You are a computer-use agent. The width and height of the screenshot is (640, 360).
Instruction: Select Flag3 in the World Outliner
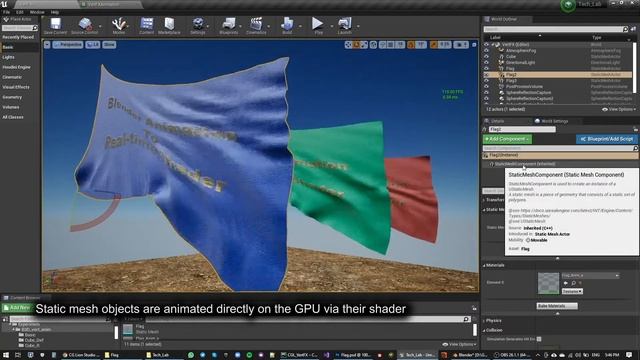click(x=511, y=81)
